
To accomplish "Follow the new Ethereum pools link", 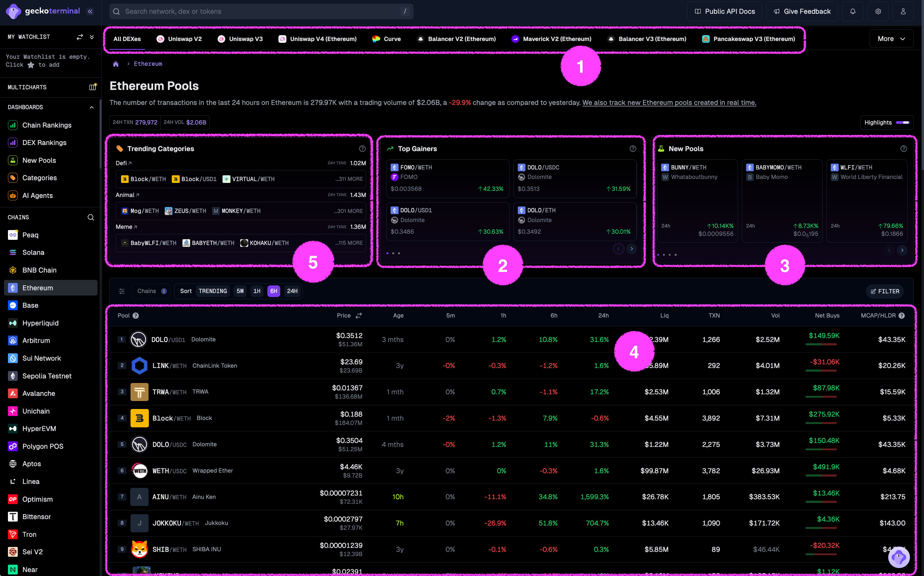I will click(x=669, y=102).
